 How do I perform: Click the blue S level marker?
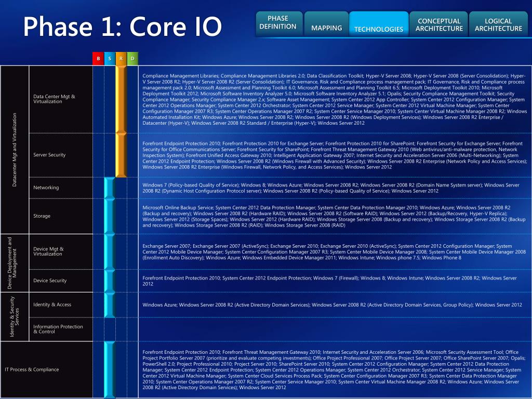(110, 58)
